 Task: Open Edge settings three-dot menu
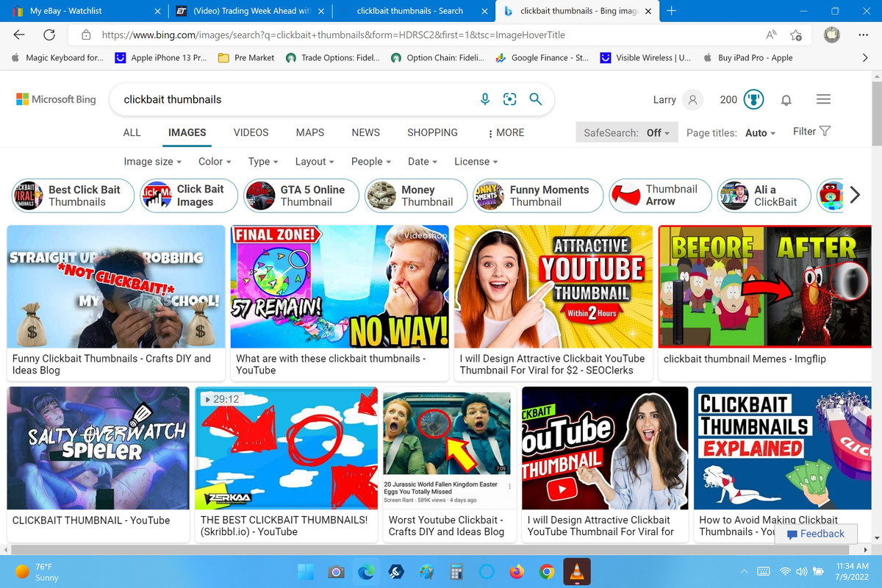pyautogui.click(x=864, y=35)
